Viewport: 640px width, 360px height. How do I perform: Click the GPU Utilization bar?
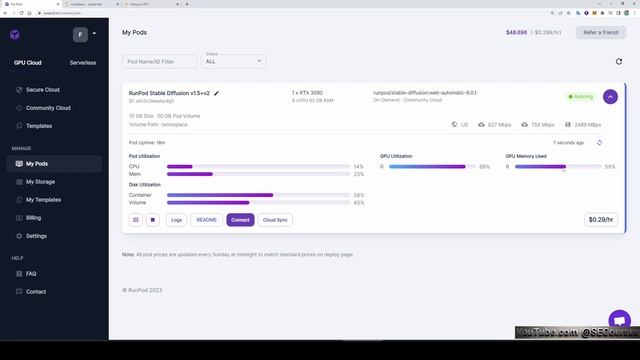point(432,167)
